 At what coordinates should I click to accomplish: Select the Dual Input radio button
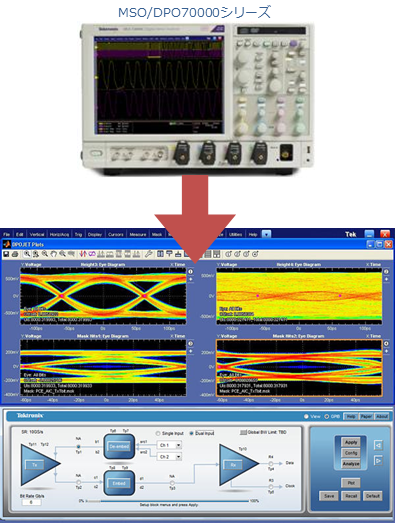[x=191, y=433]
